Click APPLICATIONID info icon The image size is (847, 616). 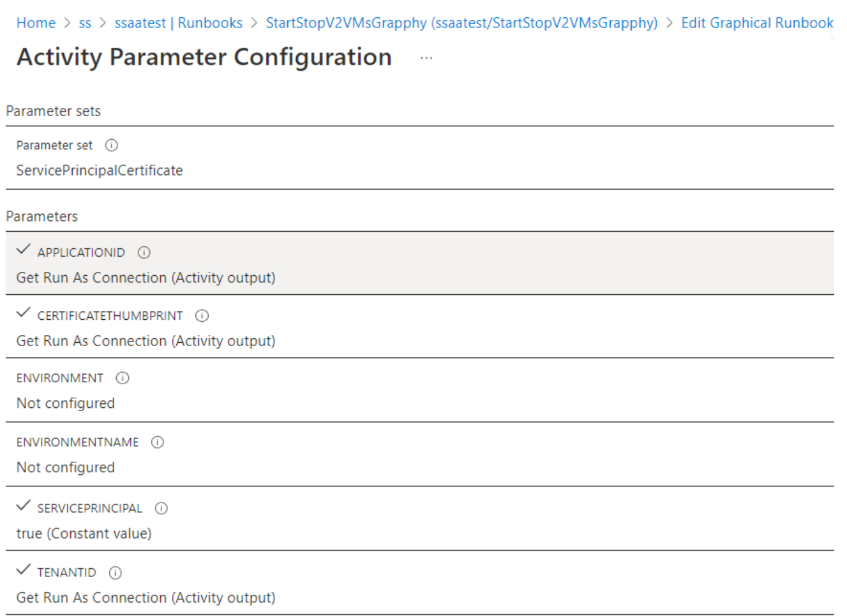tap(144, 253)
